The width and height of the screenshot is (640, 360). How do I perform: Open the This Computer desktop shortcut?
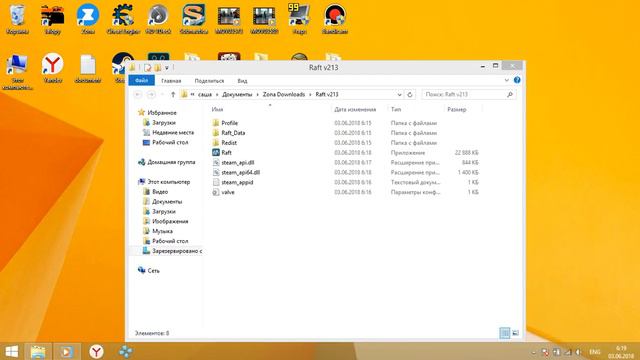coord(17,71)
